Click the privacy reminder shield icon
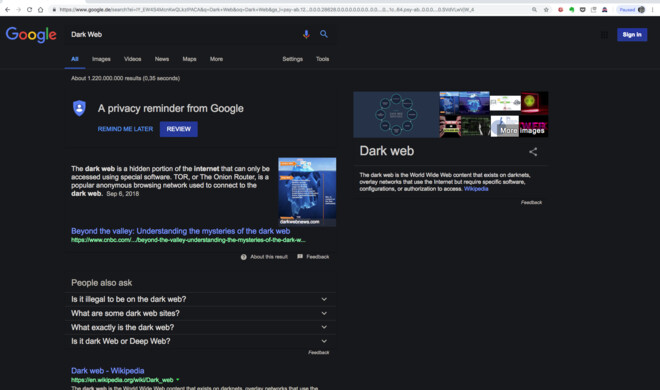660x390 pixels. click(x=79, y=108)
